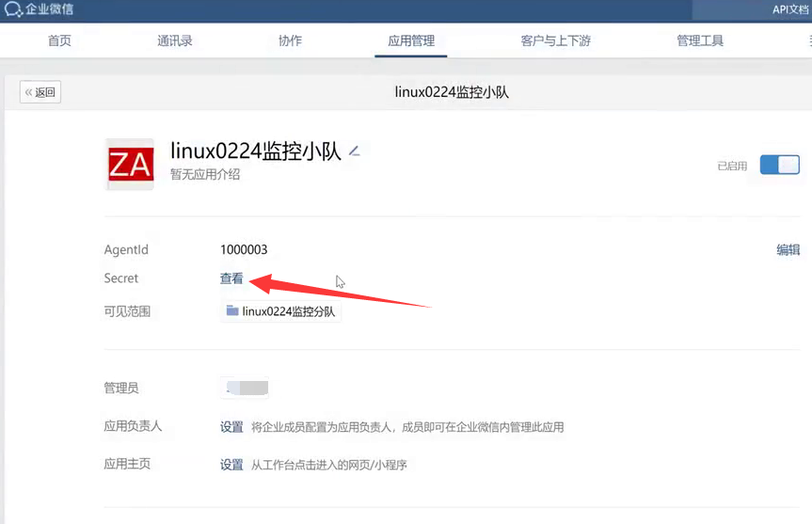Select the 应用管理 tab
This screenshot has width=812, height=524.
(x=411, y=40)
